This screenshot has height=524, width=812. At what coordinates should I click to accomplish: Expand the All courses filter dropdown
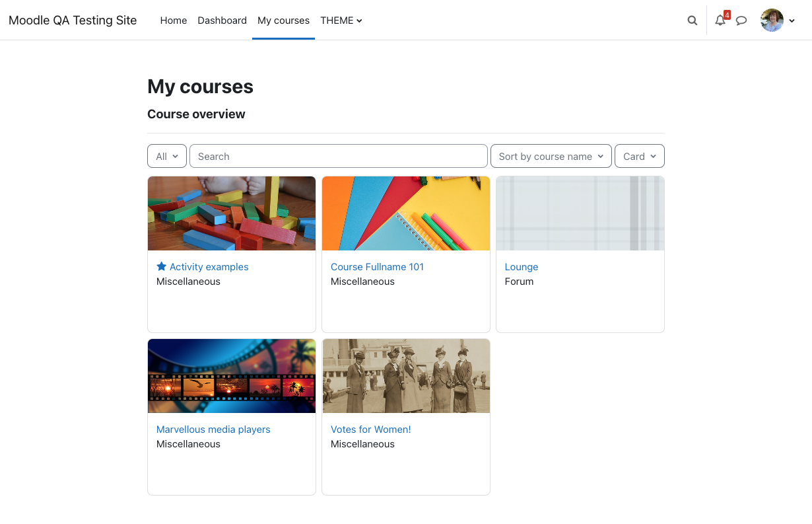(x=167, y=157)
